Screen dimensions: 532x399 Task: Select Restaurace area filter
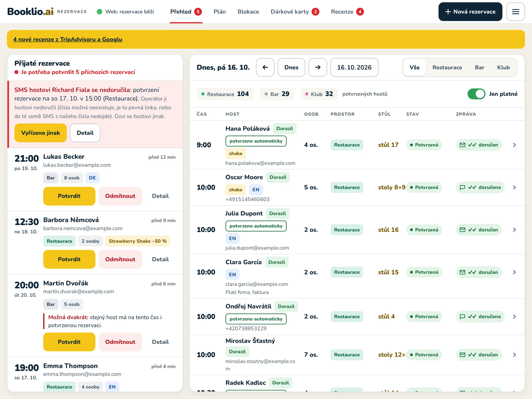[x=447, y=67]
